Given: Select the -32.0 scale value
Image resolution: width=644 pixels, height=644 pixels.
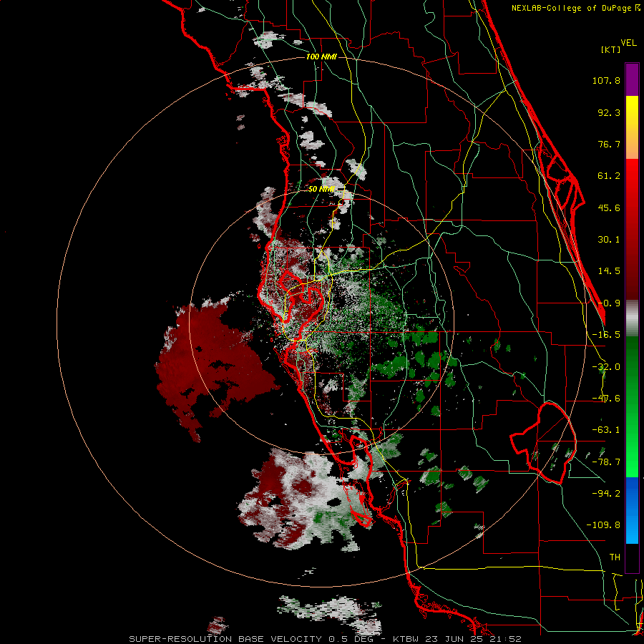Looking at the screenshot, I should click(x=606, y=367).
